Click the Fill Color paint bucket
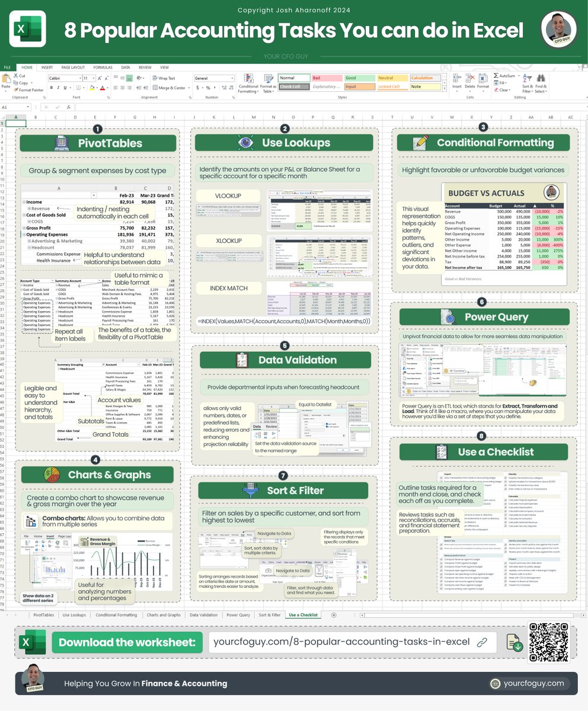The image size is (588, 711). 91,88
